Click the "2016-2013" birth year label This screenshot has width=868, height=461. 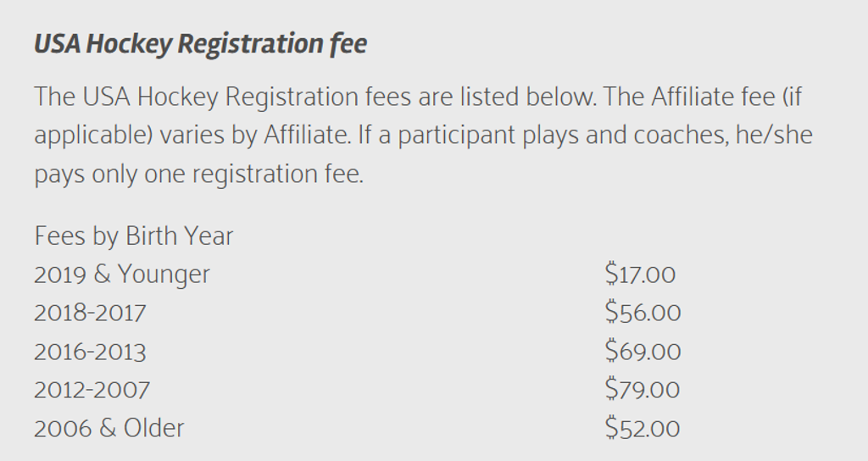[x=90, y=351]
